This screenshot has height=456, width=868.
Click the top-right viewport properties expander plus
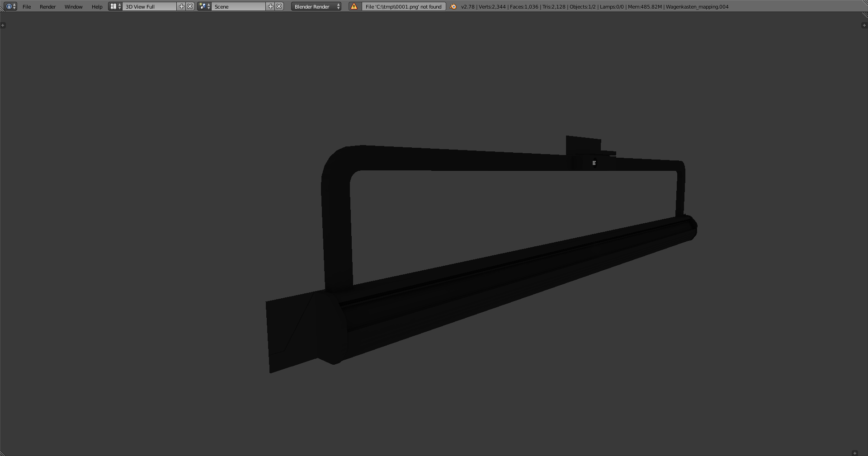[x=864, y=25]
